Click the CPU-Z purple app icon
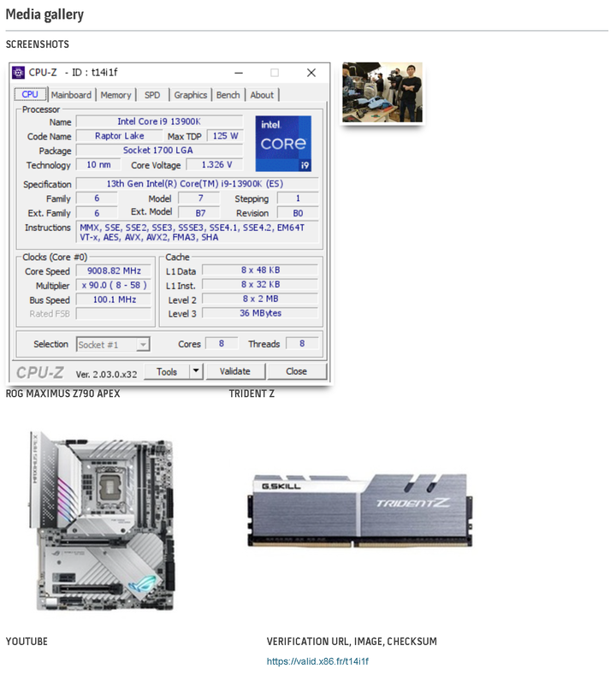 18,73
